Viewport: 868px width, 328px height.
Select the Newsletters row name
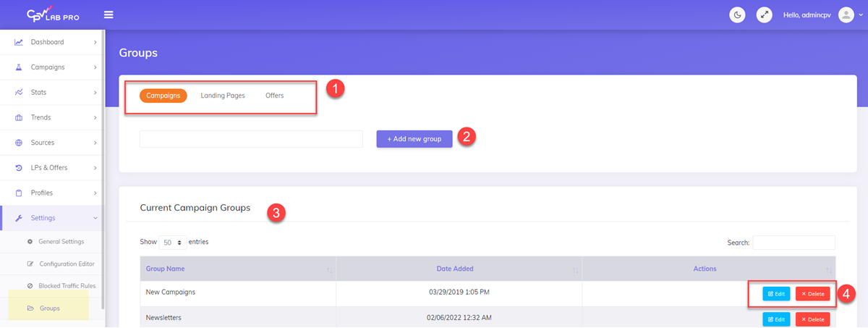point(163,317)
